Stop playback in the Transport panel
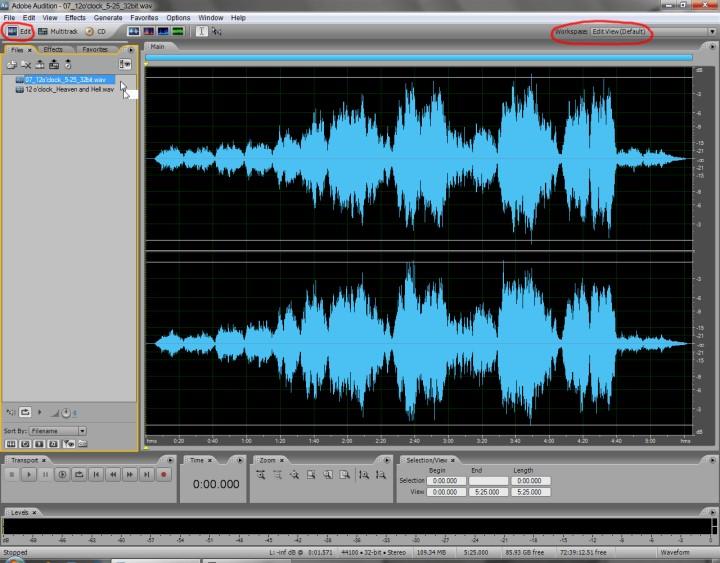The width and height of the screenshot is (720, 563). click(x=12, y=474)
